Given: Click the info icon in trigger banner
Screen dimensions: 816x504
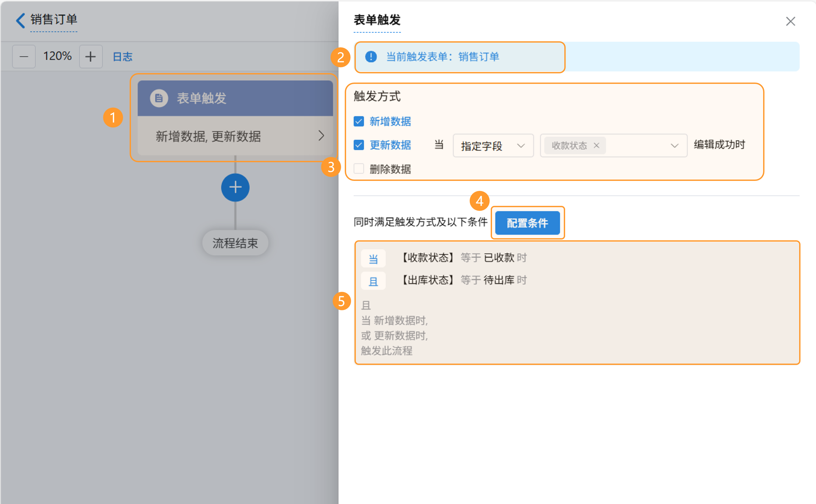Looking at the screenshot, I should click(371, 57).
